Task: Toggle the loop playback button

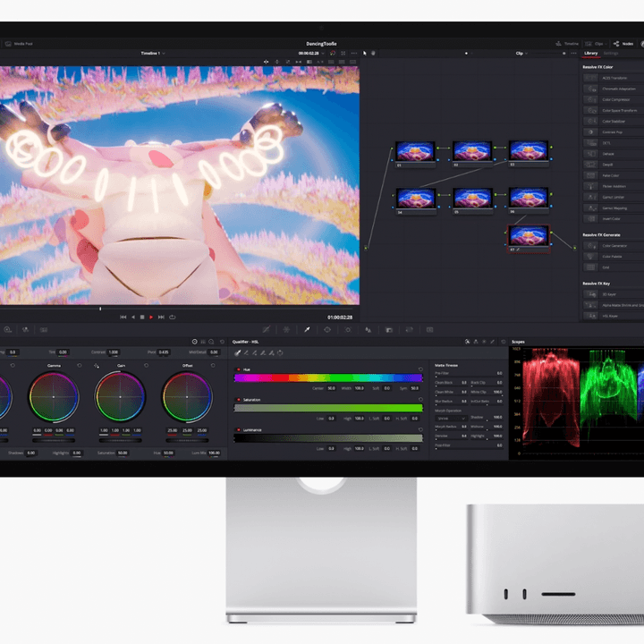Action: [x=173, y=317]
